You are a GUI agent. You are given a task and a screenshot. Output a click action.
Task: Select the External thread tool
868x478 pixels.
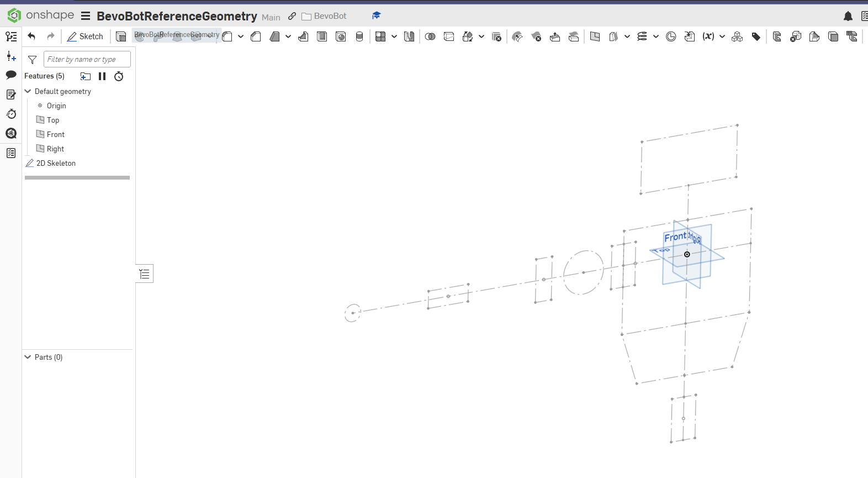[359, 36]
